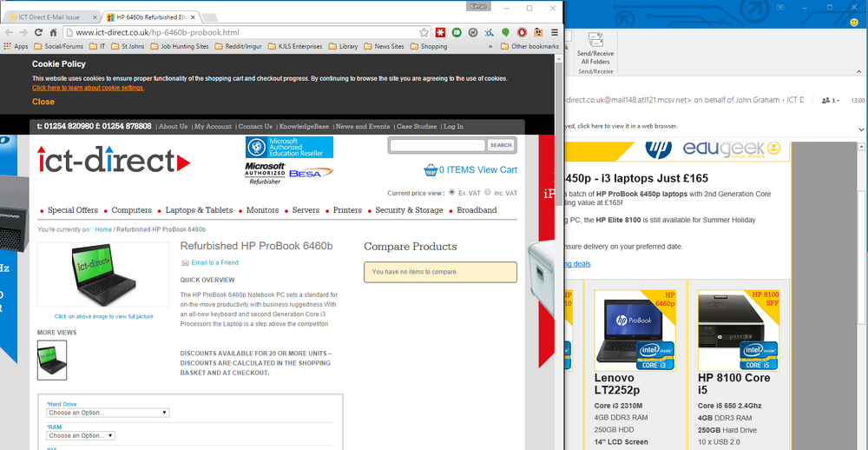Viewport: 868px width, 450px height.
Task: Open the Security & Storage menu
Action: tap(409, 210)
